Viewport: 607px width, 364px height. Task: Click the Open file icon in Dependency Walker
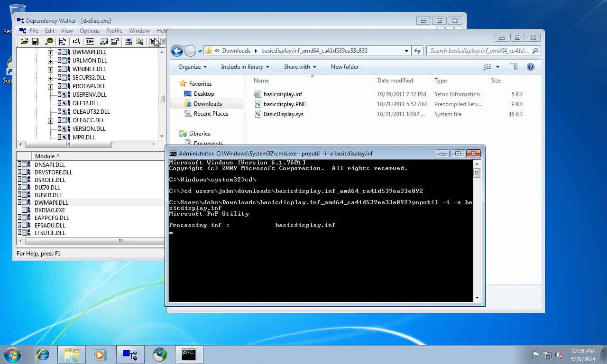[24, 42]
